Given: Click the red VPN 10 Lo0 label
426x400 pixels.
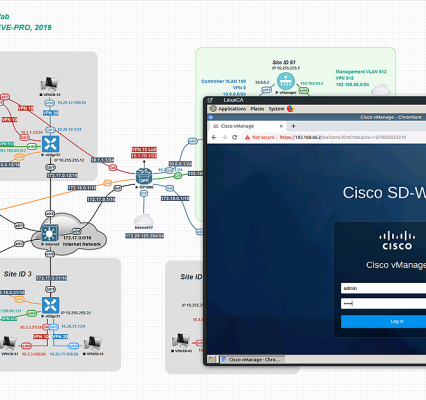Looking at the screenshot, I should point(144,149).
